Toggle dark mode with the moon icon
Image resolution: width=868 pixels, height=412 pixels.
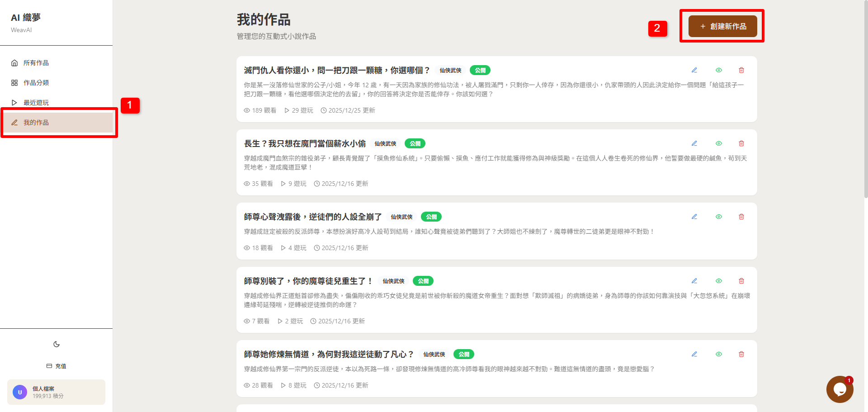coord(56,344)
